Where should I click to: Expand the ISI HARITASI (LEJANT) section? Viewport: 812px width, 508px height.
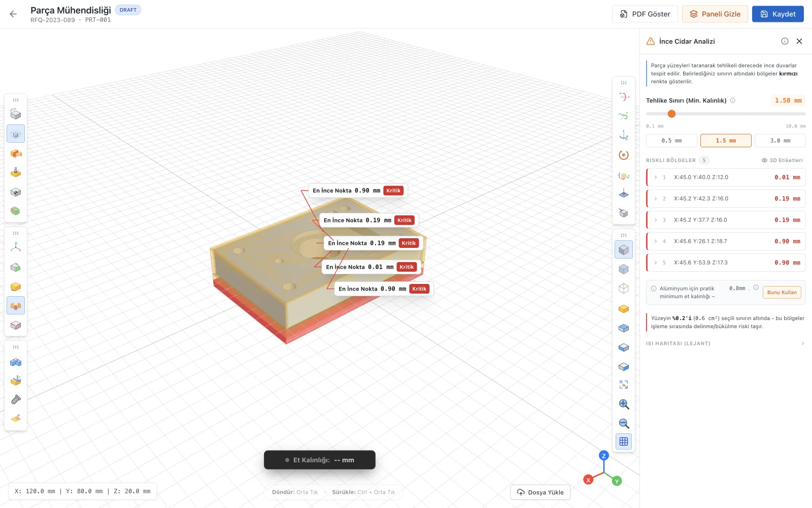click(726, 344)
